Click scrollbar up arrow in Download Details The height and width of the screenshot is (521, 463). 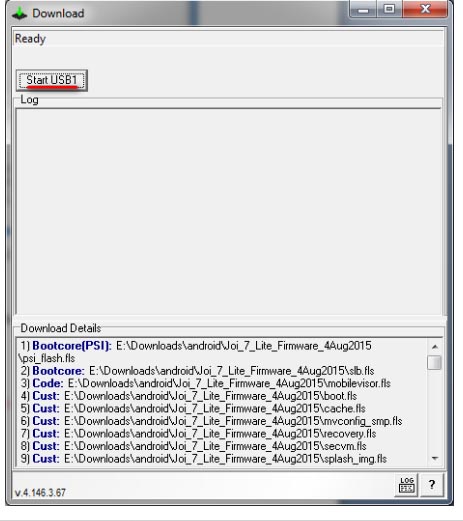pos(435,347)
